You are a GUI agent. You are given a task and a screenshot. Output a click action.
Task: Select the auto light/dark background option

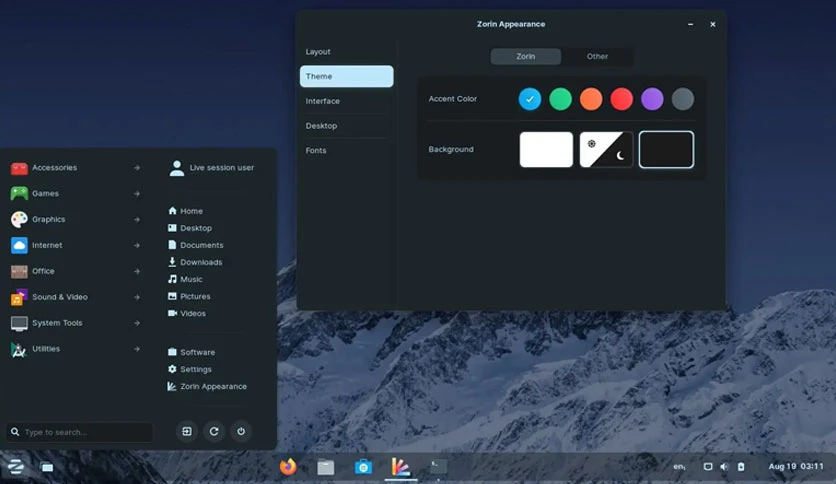[x=606, y=150]
